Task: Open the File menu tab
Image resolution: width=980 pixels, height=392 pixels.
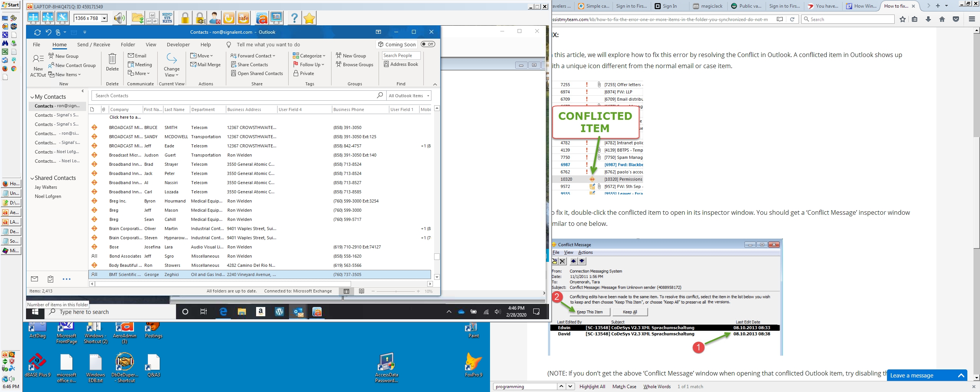Action: [36, 45]
